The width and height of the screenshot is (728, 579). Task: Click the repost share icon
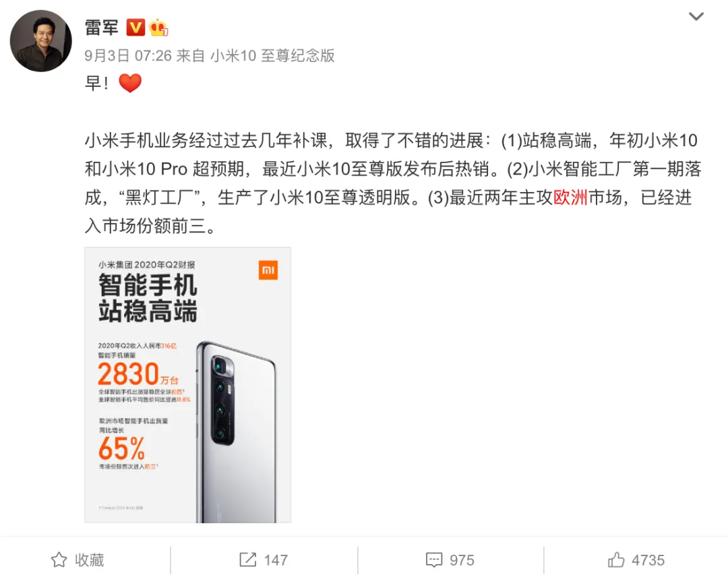pyautogui.click(x=248, y=559)
